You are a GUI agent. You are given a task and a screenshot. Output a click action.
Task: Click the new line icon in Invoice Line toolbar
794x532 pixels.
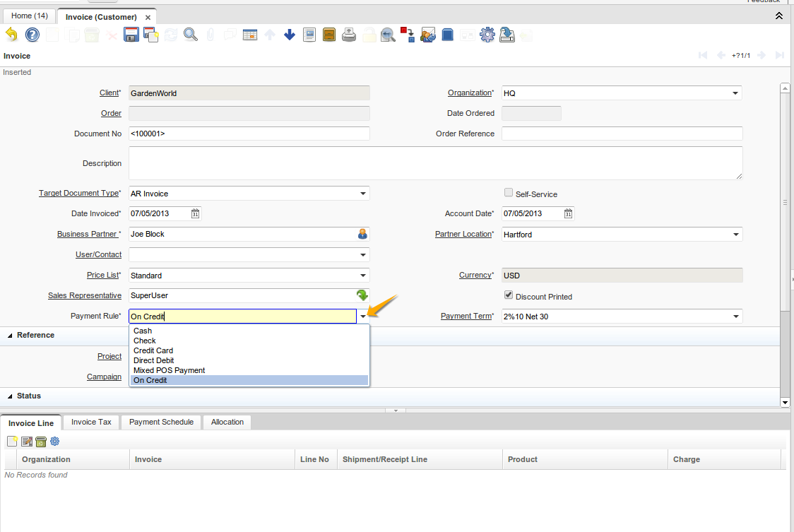coord(12,442)
